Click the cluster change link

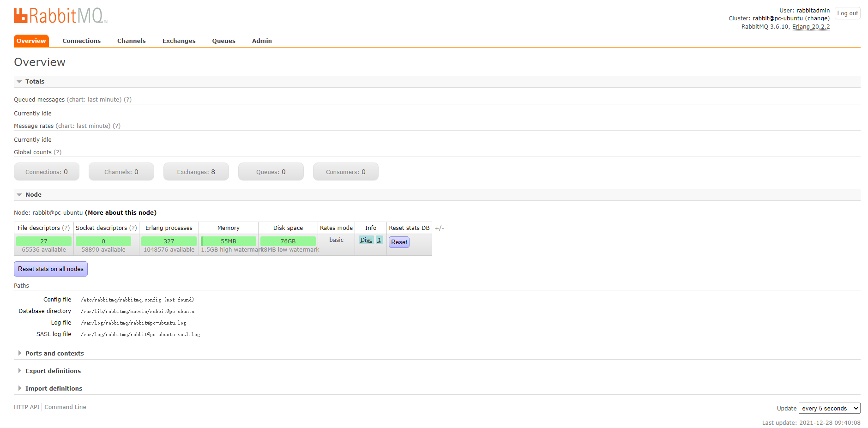pyautogui.click(x=817, y=18)
